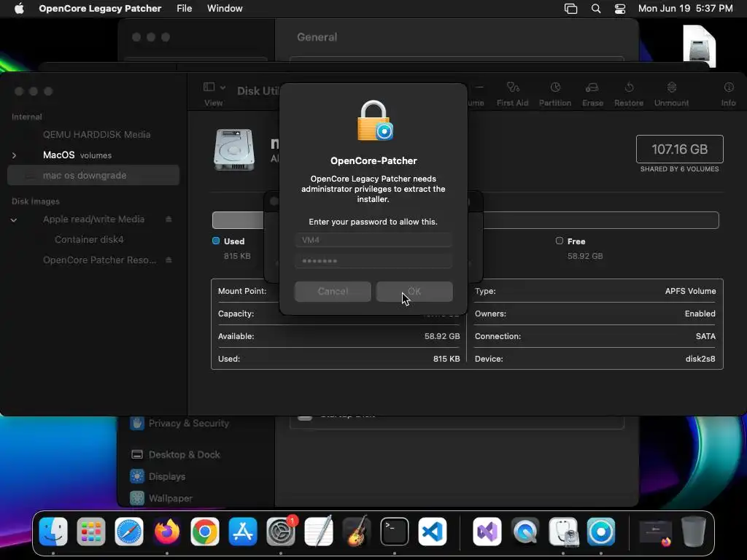Image resolution: width=747 pixels, height=560 pixels.
Task: Click the APFS Volume type value
Action: click(690, 291)
